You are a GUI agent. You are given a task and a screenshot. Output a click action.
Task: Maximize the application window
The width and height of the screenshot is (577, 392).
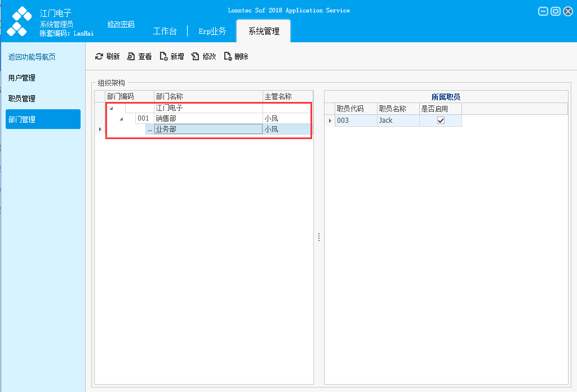[556, 11]
